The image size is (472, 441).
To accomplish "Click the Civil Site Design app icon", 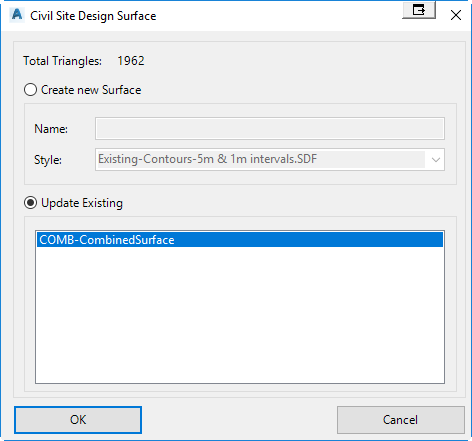I will pos(17,15).
